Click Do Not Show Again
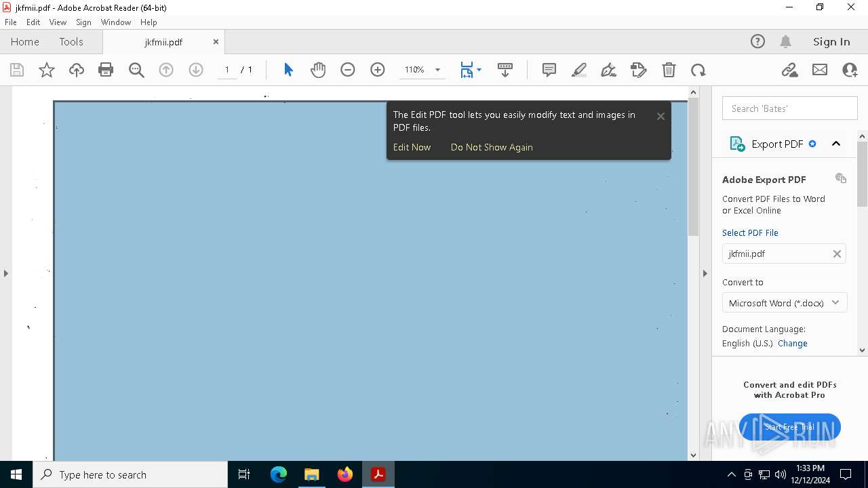This screenshot has height=488, width=868. pyautogui.click(x=492, y=147)
